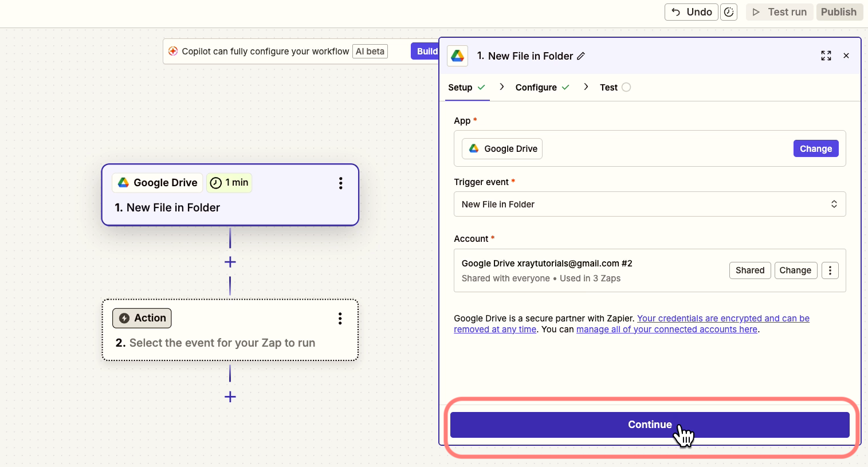868x467 pixels.
Task: Change the selected app
Action: tap(816, 148)
